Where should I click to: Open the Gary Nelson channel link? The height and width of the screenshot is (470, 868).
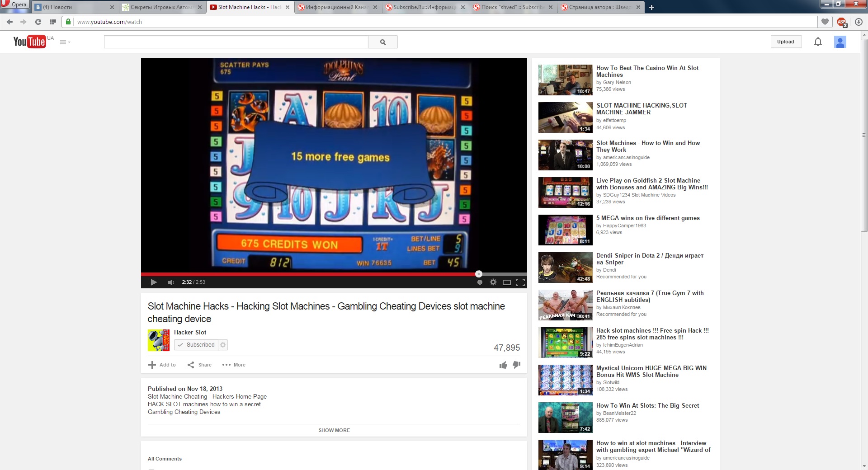[x=617, y=82]
